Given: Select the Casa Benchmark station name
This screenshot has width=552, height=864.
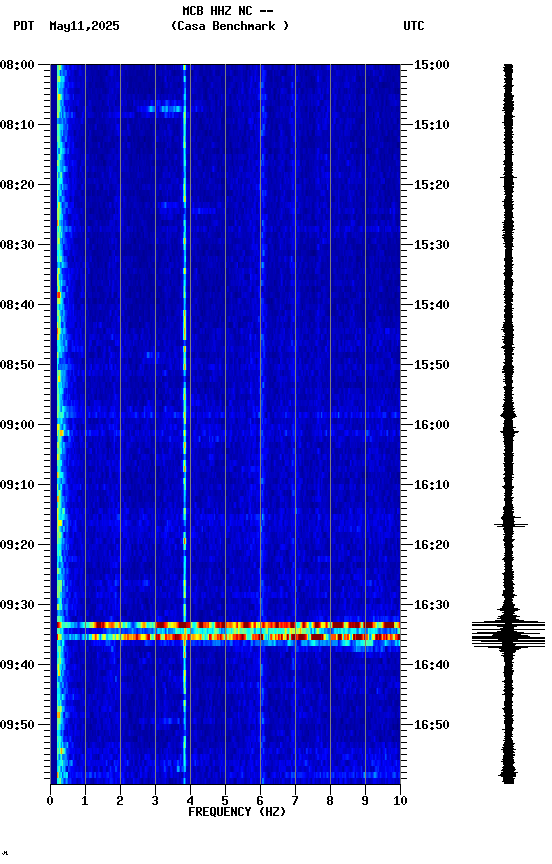Looking at the screenshot, I should [230, 26].
